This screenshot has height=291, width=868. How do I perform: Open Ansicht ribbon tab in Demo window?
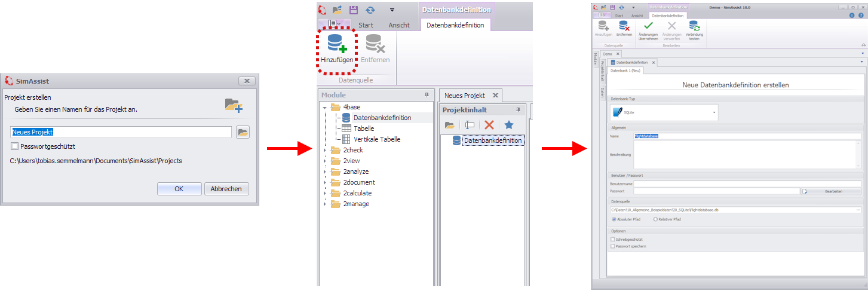637,16
